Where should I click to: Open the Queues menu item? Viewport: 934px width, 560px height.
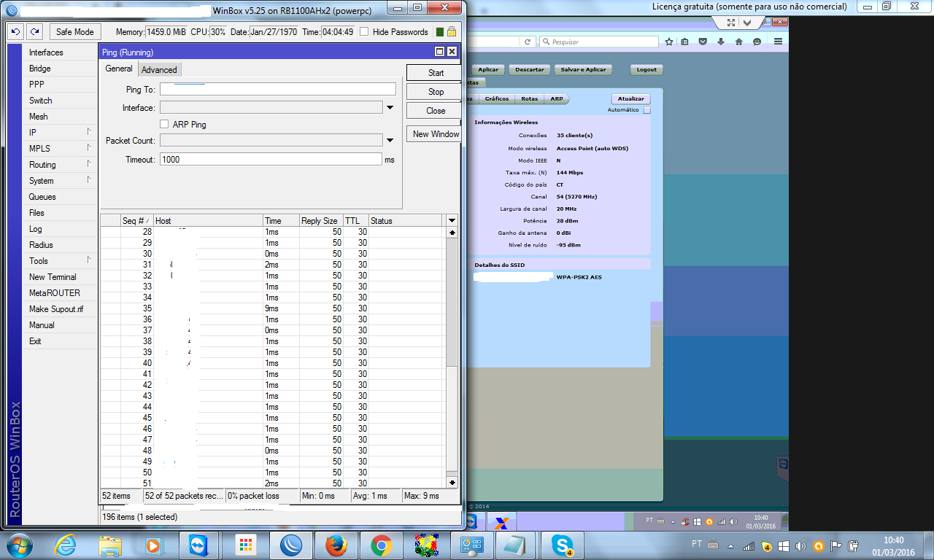(42, 197)
